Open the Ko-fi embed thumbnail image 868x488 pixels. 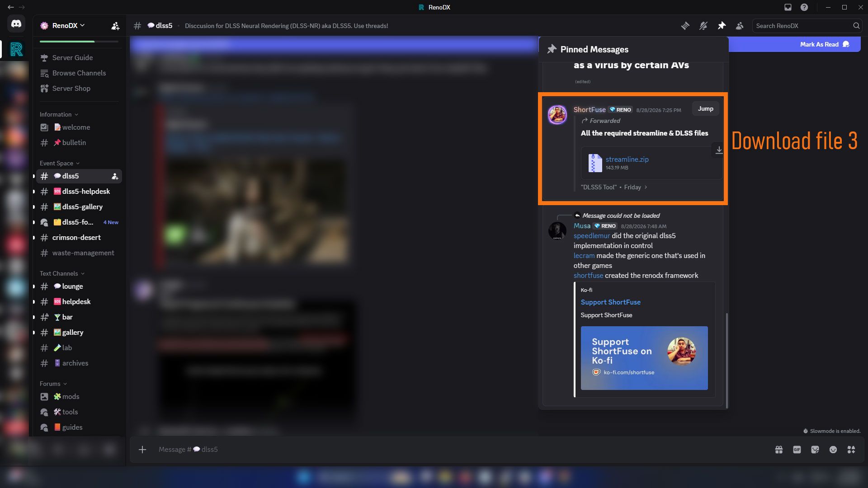click(x=644, y=358)
